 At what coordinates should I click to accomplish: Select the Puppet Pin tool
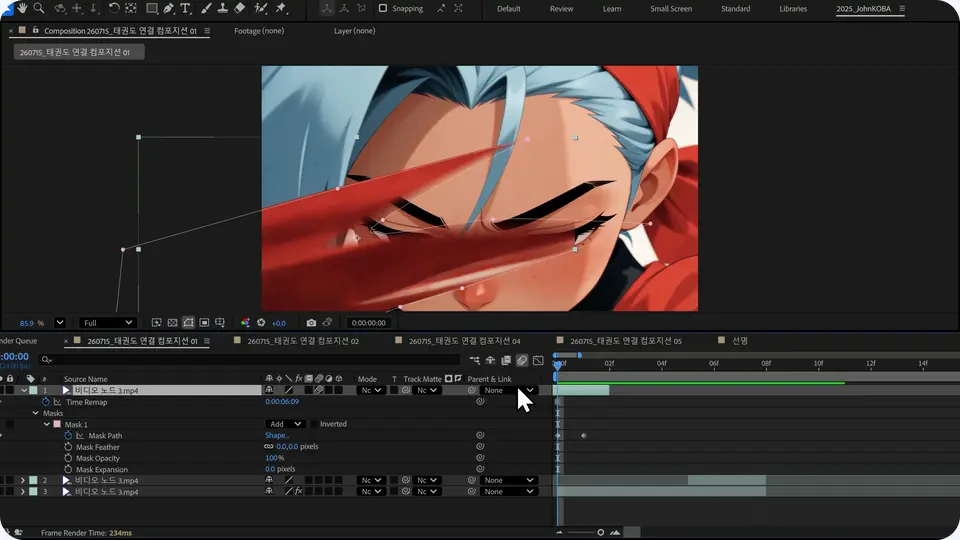point(281,8)
